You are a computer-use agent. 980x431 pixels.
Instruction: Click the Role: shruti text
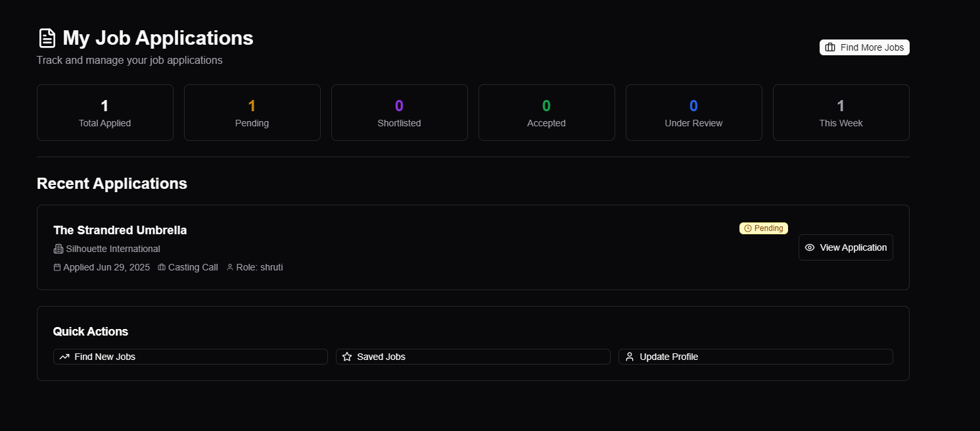(x=260, y=267)
